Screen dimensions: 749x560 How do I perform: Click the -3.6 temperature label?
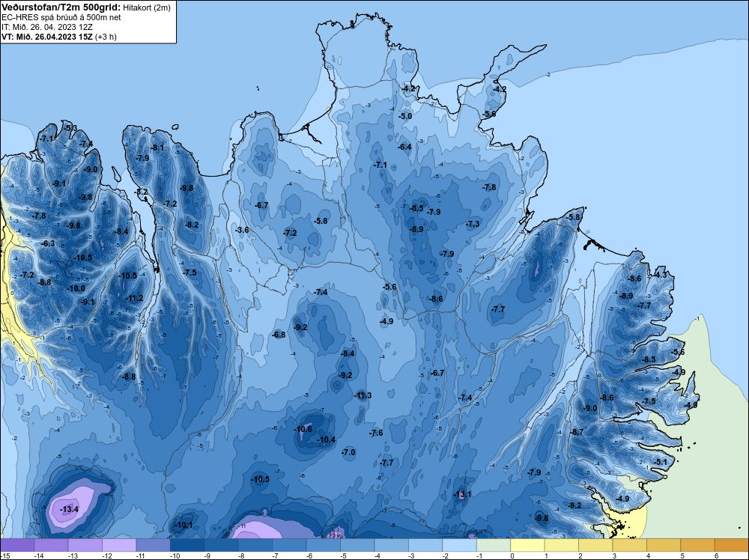(242, 230)
